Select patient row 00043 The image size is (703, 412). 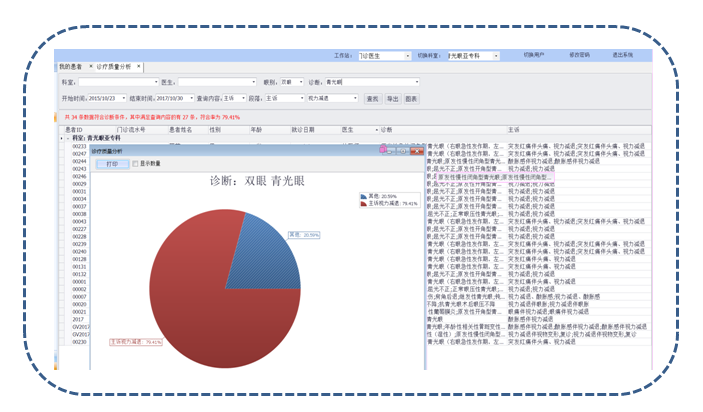coord(79,222)
